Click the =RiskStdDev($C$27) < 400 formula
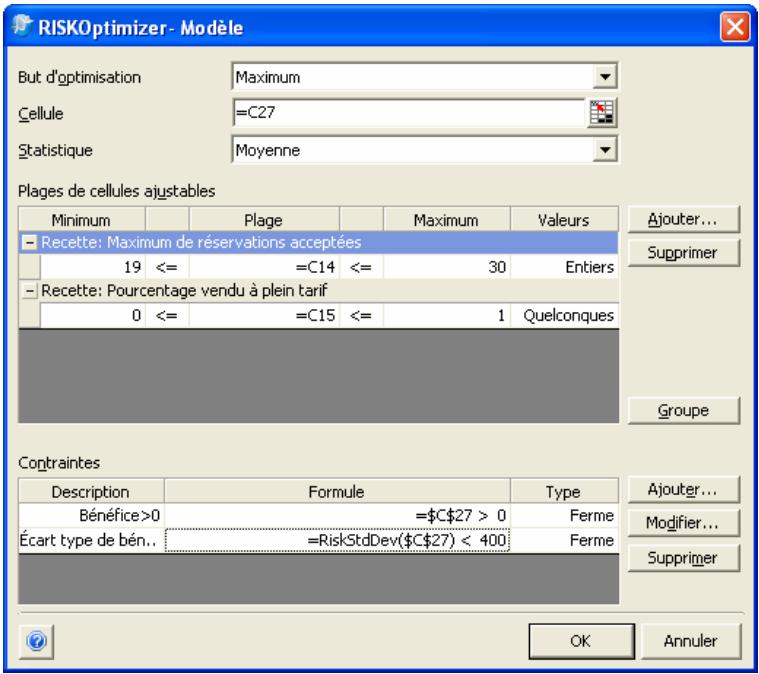The image size is (759, 674). 337,540
